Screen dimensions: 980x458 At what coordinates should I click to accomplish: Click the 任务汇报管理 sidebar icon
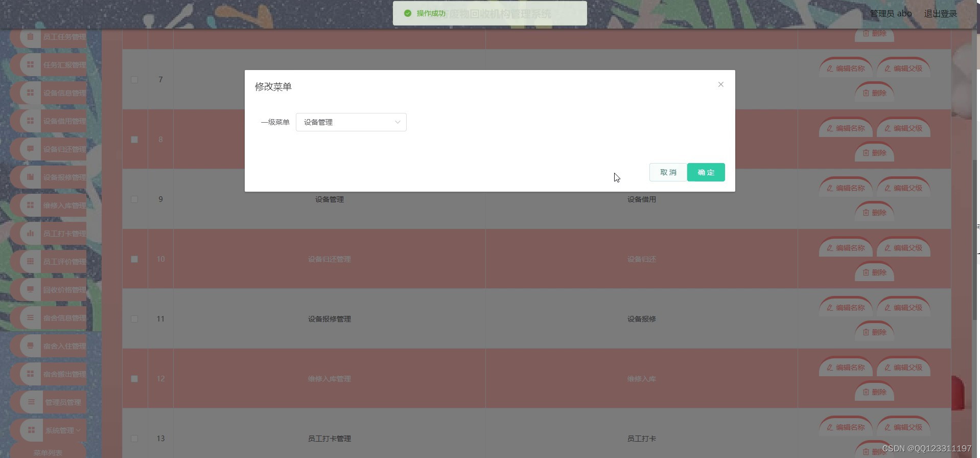click(31, 65)
